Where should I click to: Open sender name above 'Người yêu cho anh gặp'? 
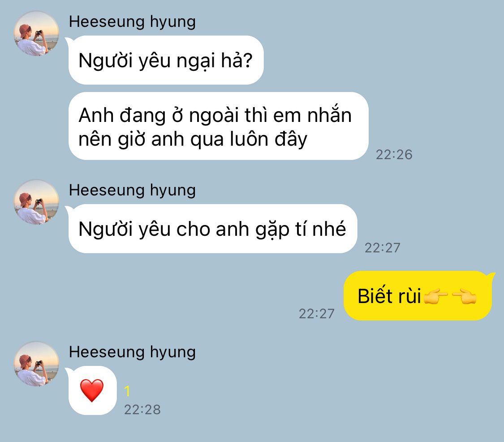click(x=132, y=190)
